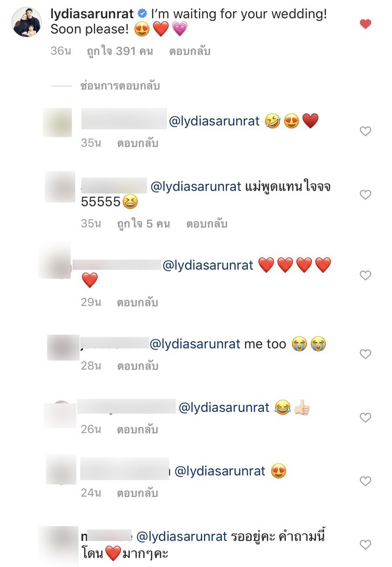Viewport: 392px width, 567px height.
Task: Like the 26น laughing thumbs-up reply
Action: 365,417
